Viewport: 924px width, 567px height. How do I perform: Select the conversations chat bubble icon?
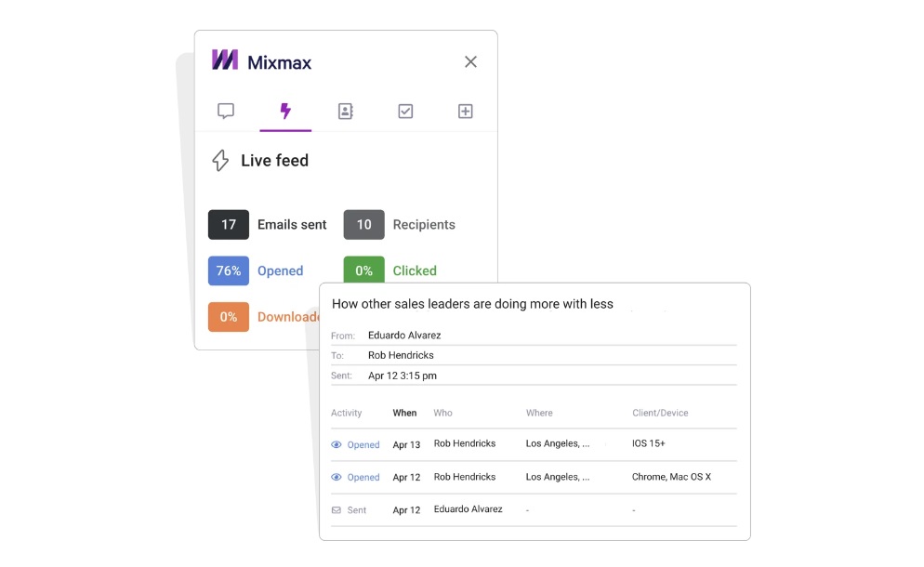(226, 111)
